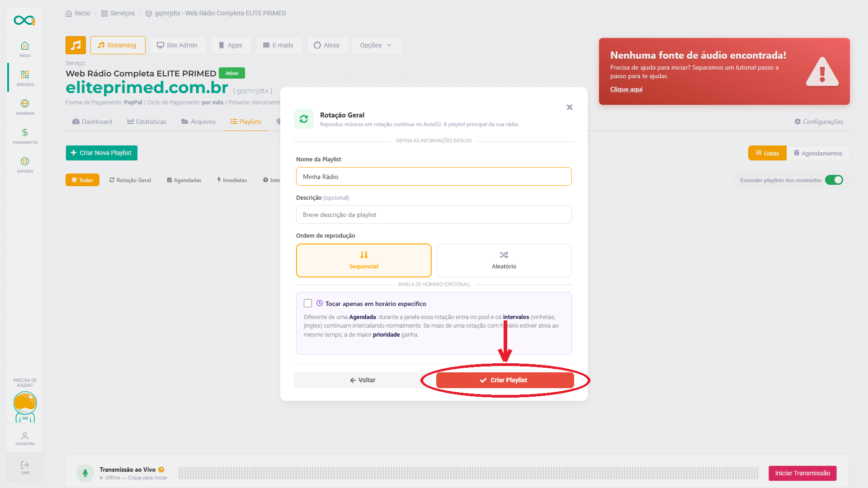Click the orange music note icon button
868x488 pixels.
[x=75, y=45]
